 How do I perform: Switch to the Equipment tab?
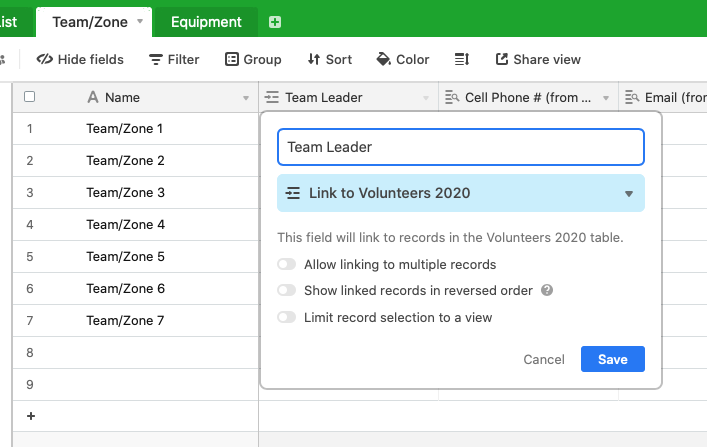[206, 22]
